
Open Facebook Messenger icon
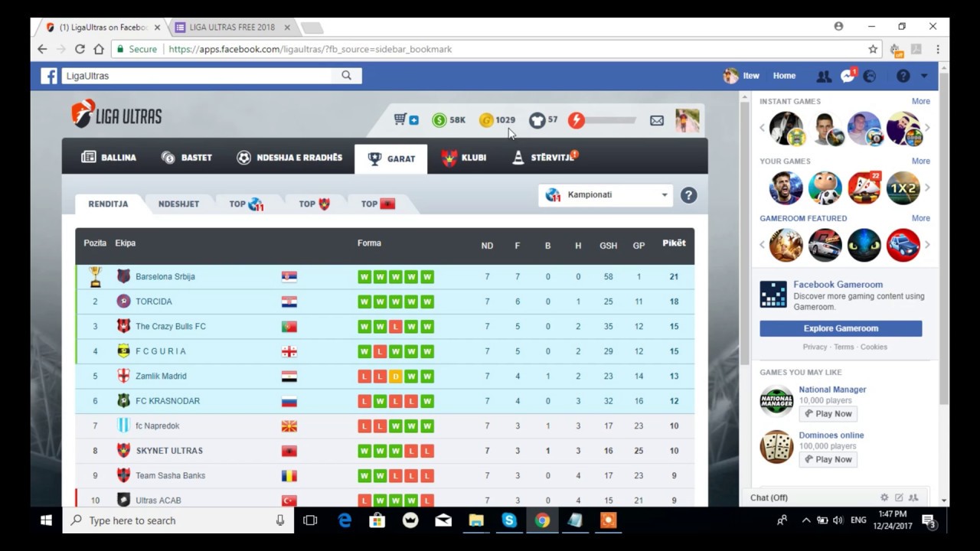[x=848, y=76]
